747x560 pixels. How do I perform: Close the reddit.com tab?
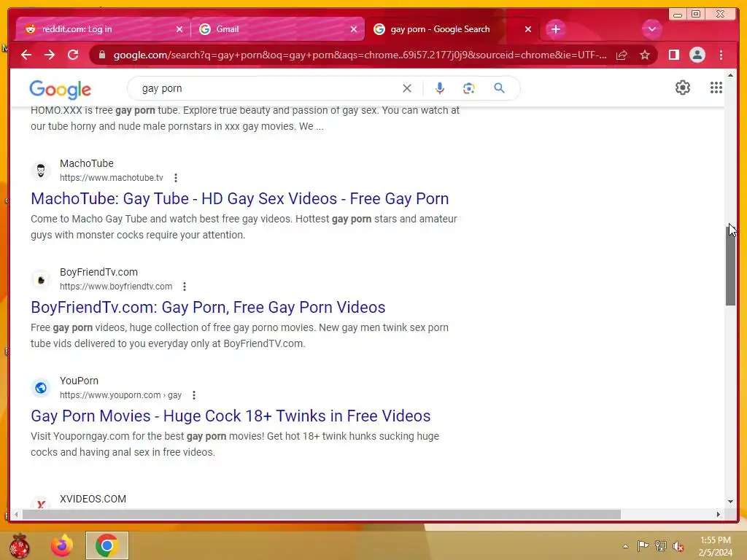point(179,29)
